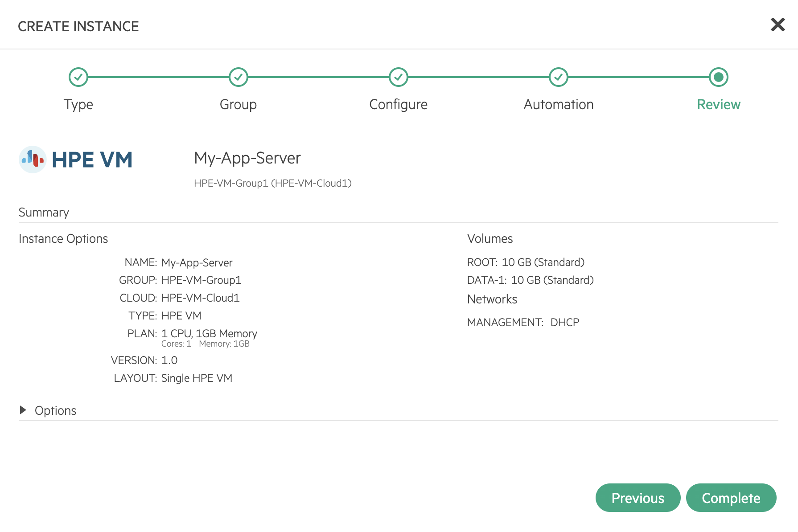Close the Create Instance dialog
The image size is (798, 532).
777,25
